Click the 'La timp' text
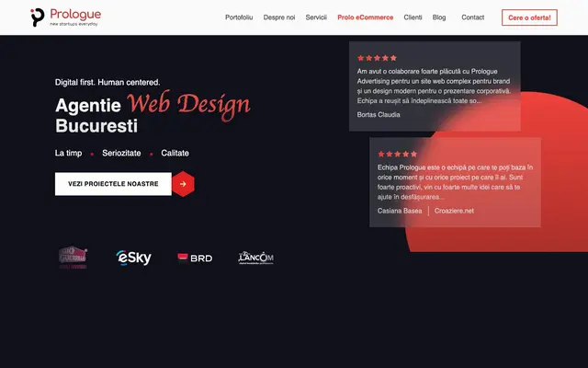The height and width of the screenshot is (368, 588). [x=68, y=154]
